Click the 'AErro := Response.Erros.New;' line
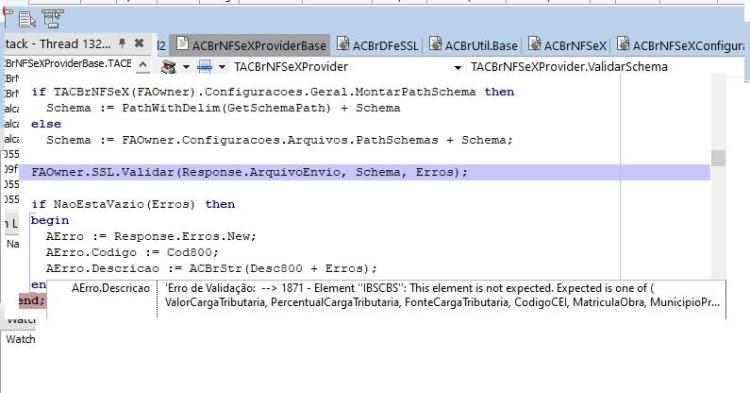This screenshot has width=750, height=393. (x=151, y=236)
